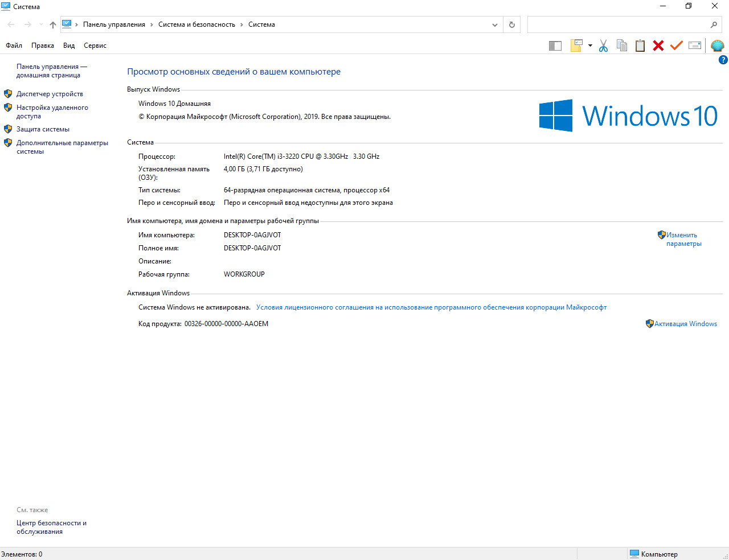Click the Copy toolbar icon
Image resolution: width=729 pixels, height=560 pixels.
point(622,46)
